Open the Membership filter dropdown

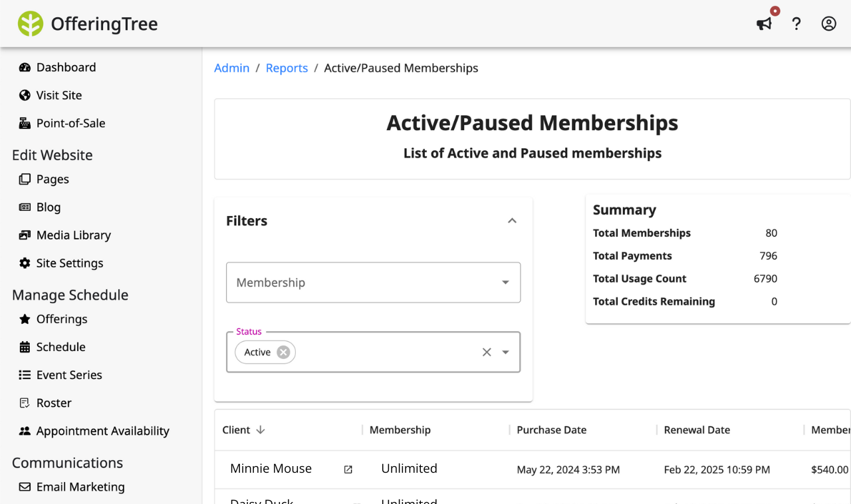point(373,283)
